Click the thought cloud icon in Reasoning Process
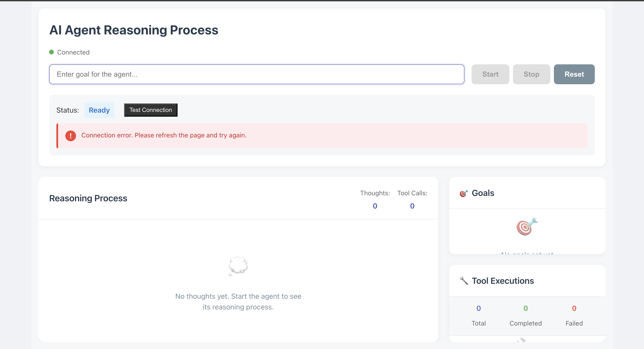644x349 pixels. coord(238,266)
